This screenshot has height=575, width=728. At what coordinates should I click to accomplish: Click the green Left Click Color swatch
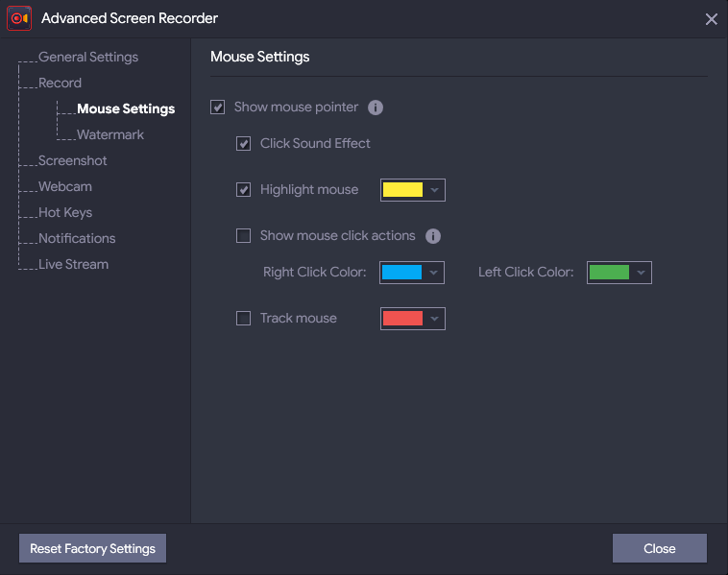click(609, 273)
